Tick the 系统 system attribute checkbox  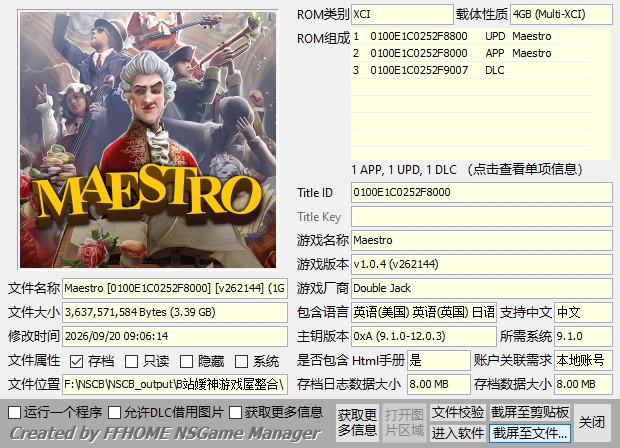[x=241, y=361]
